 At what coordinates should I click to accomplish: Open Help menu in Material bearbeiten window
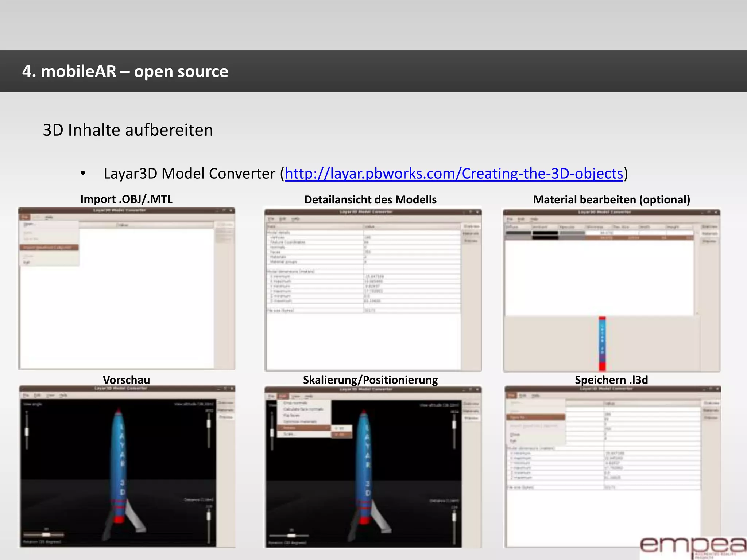[534, 219]
